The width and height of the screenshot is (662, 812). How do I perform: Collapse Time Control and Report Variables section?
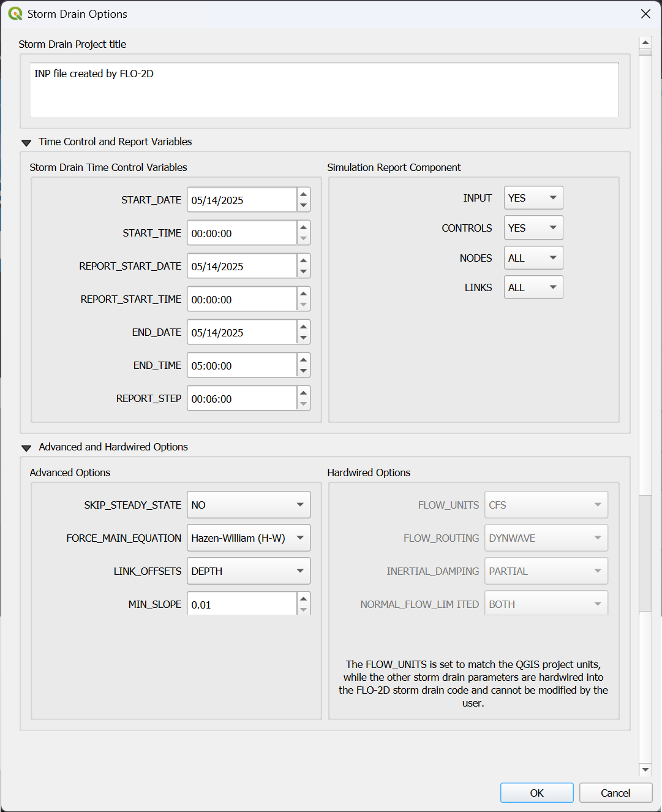point(26,142)
